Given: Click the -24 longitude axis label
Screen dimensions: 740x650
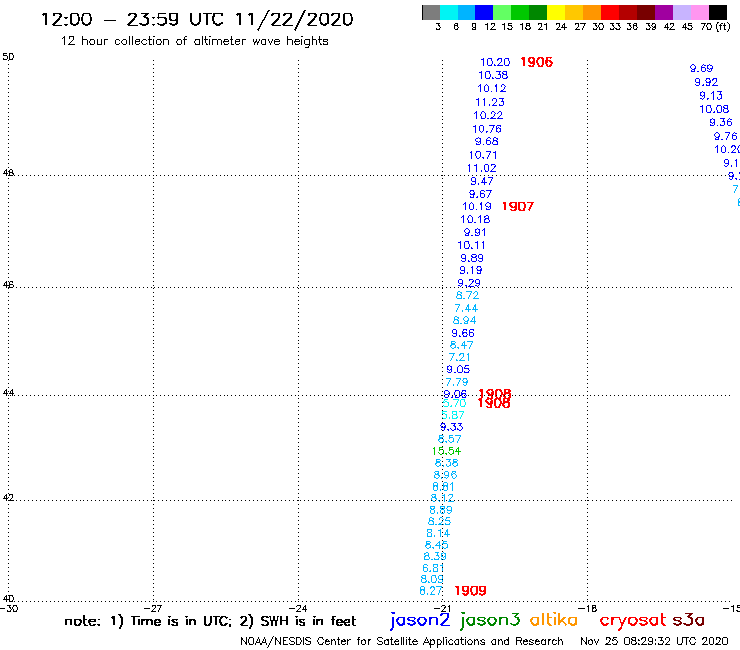Looking at the screenshot, I should 297,608.
